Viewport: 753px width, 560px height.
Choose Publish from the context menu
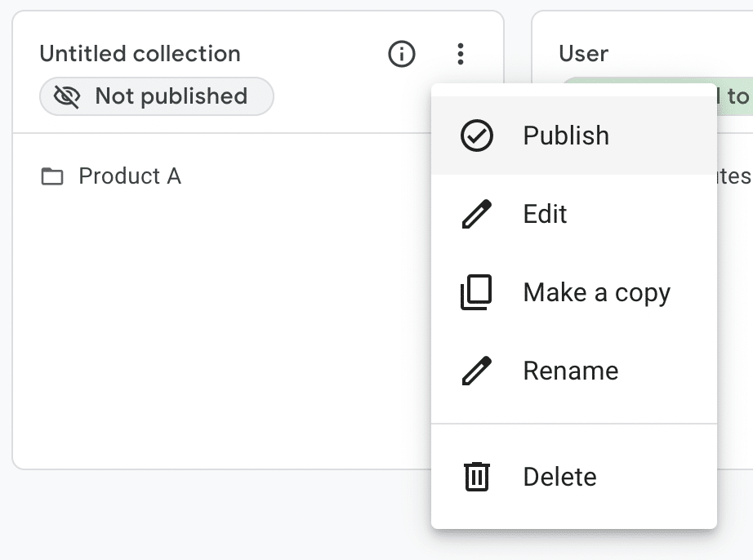click(x=565, y=136)
